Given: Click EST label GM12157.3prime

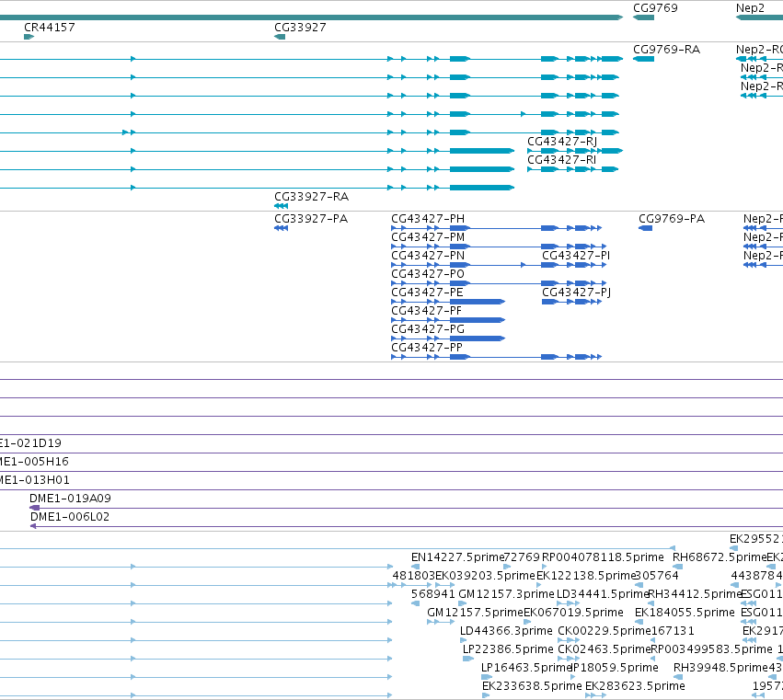Looking at the screenshot, I should tap(506, 594).
